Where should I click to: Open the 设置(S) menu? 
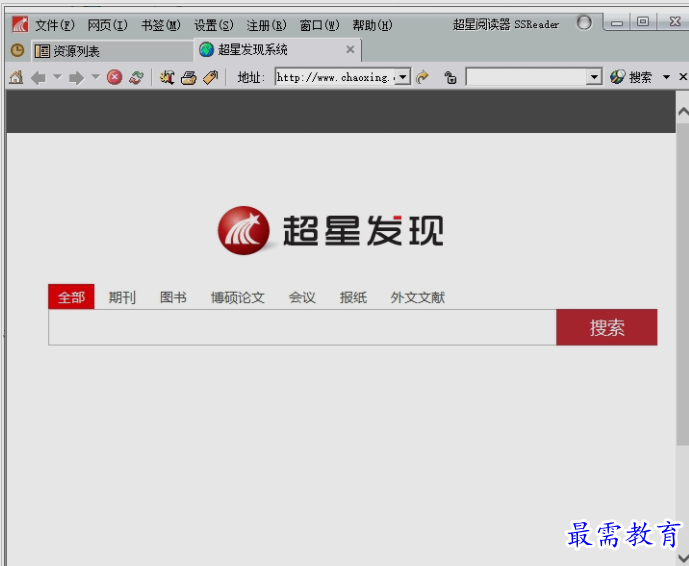coord(214,25)
